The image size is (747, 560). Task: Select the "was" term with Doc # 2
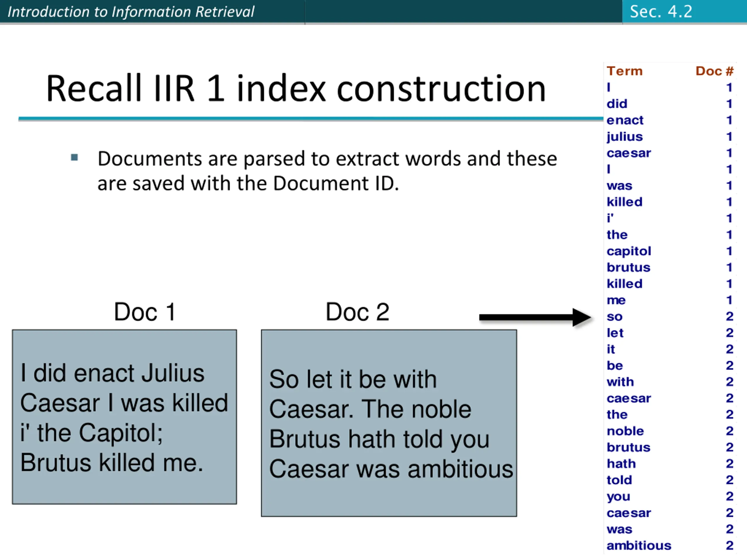coord(619,529)
